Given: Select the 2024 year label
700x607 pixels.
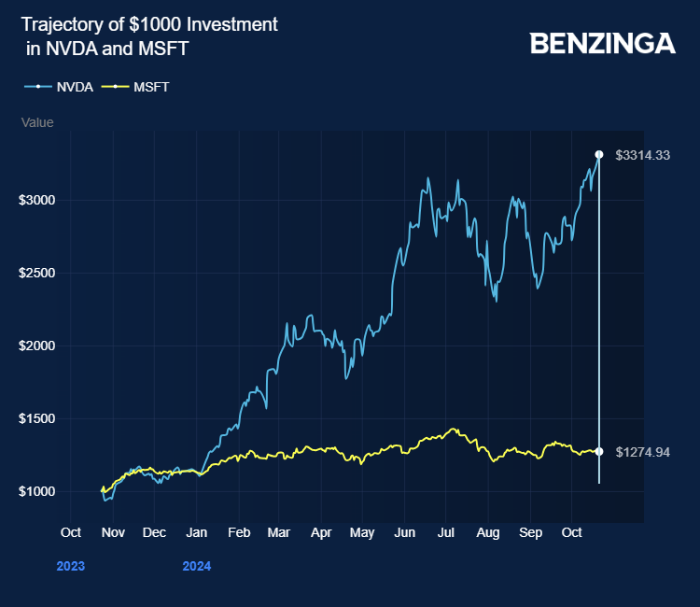Looking at the screenshot, I should coord(196,566).
